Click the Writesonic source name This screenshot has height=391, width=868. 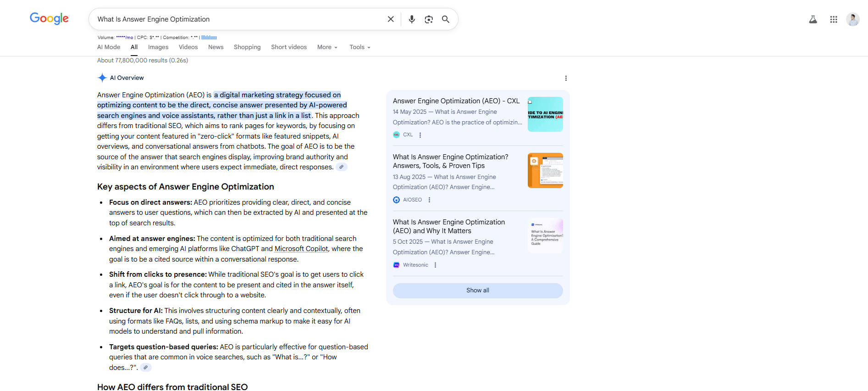pyautogui.click(x=415, y=265)
